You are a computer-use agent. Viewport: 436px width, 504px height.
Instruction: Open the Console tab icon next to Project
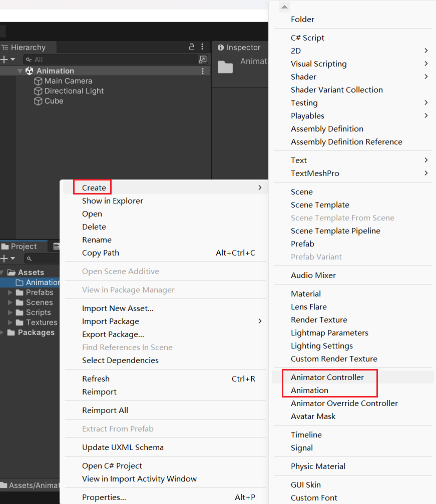[x=56, y=246]
